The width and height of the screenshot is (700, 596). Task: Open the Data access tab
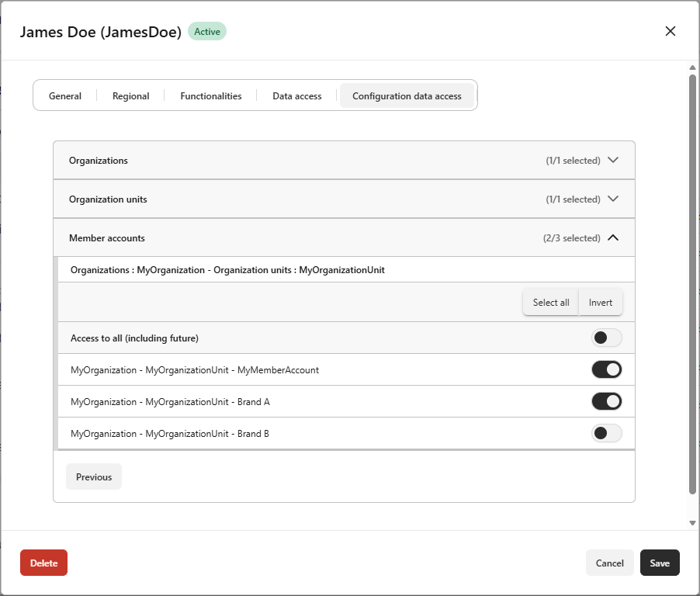click(296, 96)
